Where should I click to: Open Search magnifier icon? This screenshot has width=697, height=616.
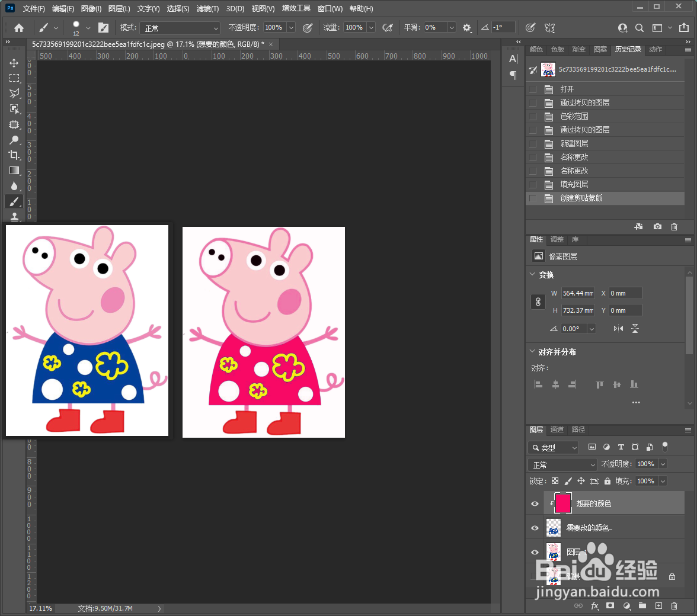(639, 28)
